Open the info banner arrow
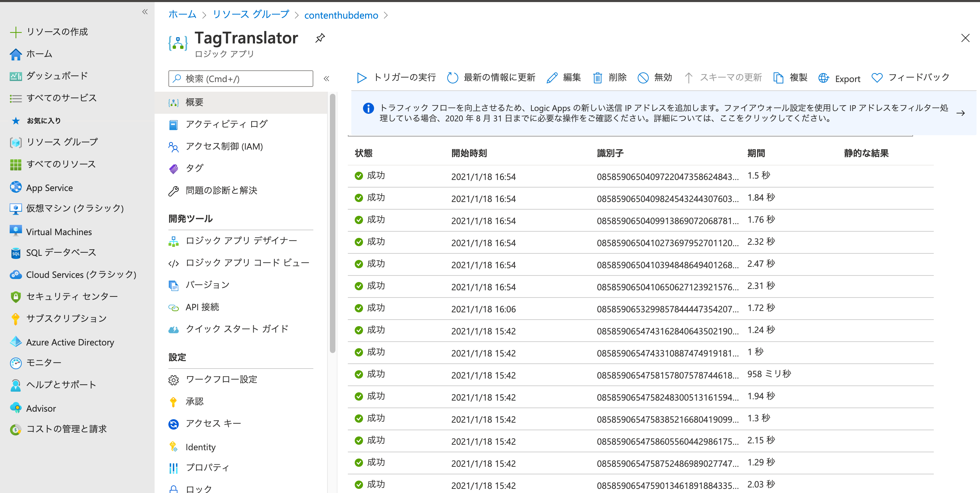The height and width of the screenshot is (493, 980). (x=960, y=113)
